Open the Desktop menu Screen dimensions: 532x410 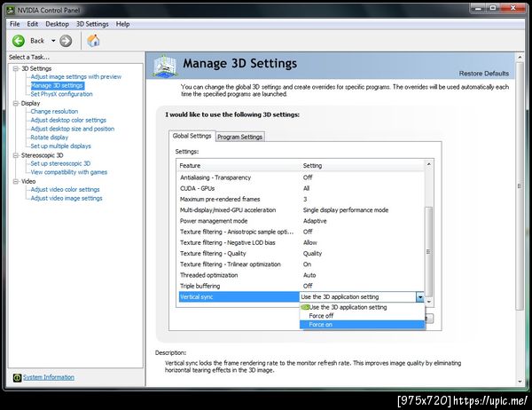[x=57, y=24]
